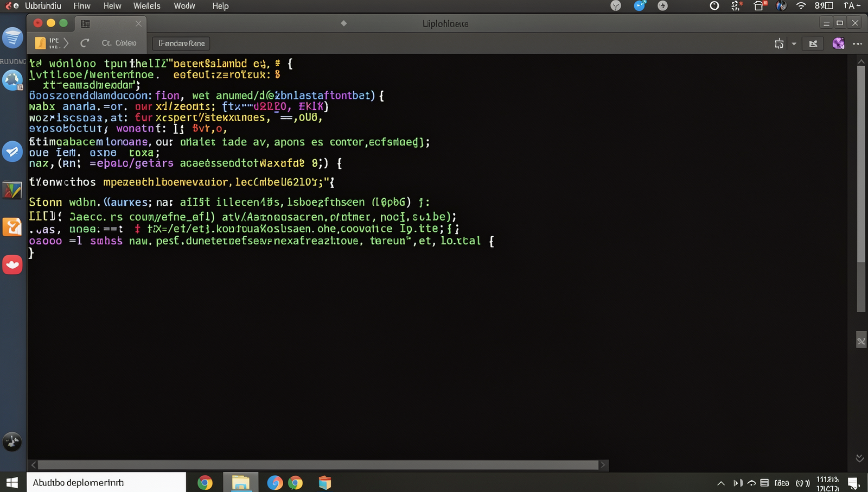Click the gray plus circle icon in top bar
The width and height of the screenshot is (868, 492).
(x=662, y=6)
